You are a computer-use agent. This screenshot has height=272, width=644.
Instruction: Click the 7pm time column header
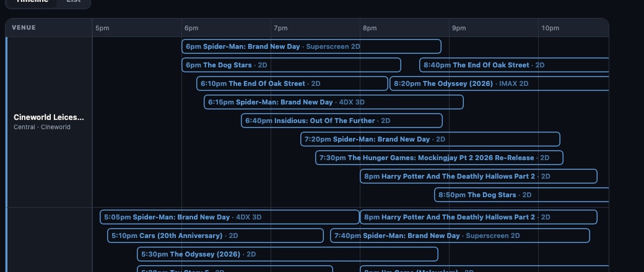281,28
